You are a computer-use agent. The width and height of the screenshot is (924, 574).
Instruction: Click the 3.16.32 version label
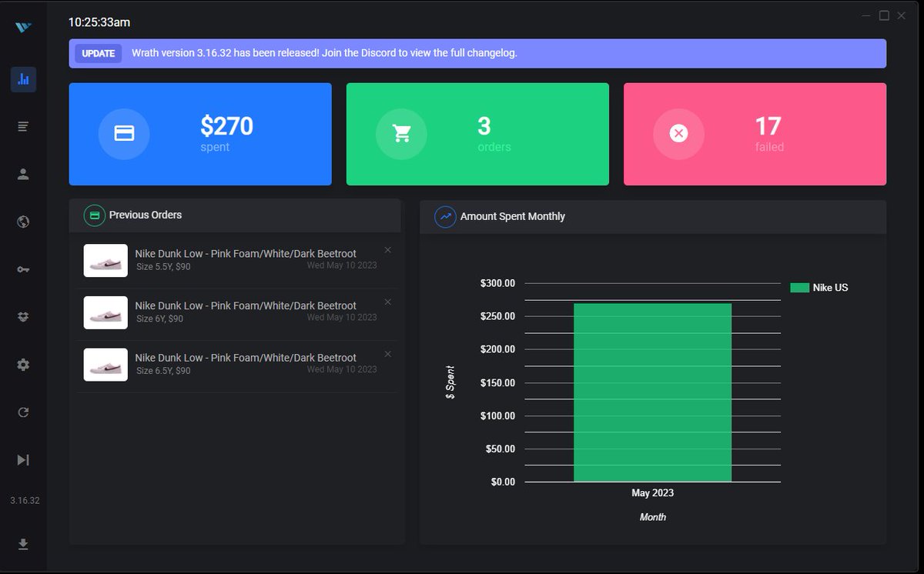coord(25,500)
